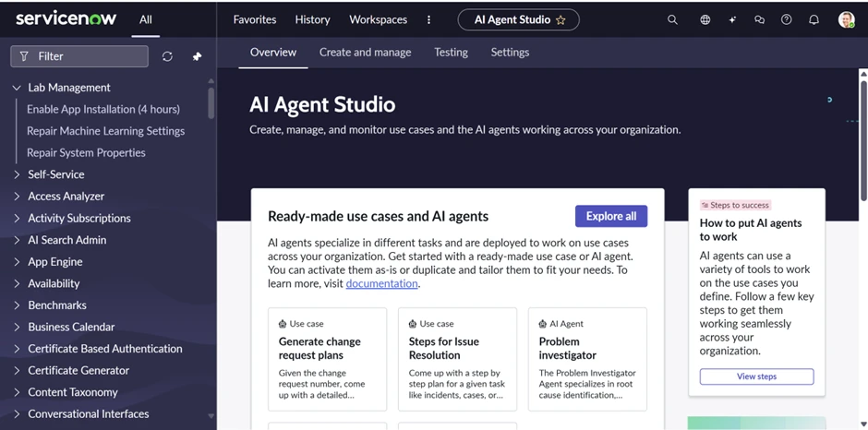Screen dimensions: 868x430
Task: Collapse the Lab Management section
Action: (x=17, y=88)
